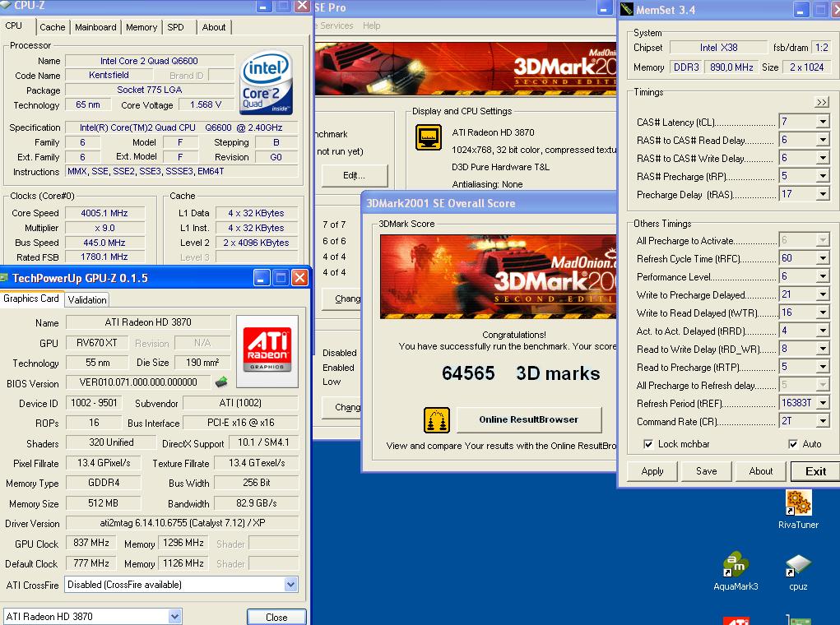Click About button in MemSet
Image resolution: width=840 pixels, height=625 pixels.
pos(761,471)
